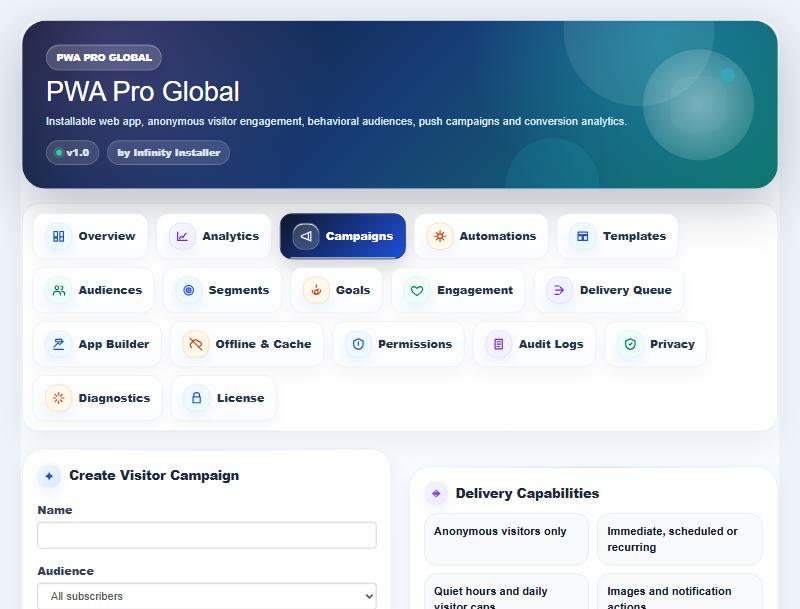Screen dimensions: 800x609
Task: Select the Quiet hours and daily visitor caps card
Action: pos(506,592)
